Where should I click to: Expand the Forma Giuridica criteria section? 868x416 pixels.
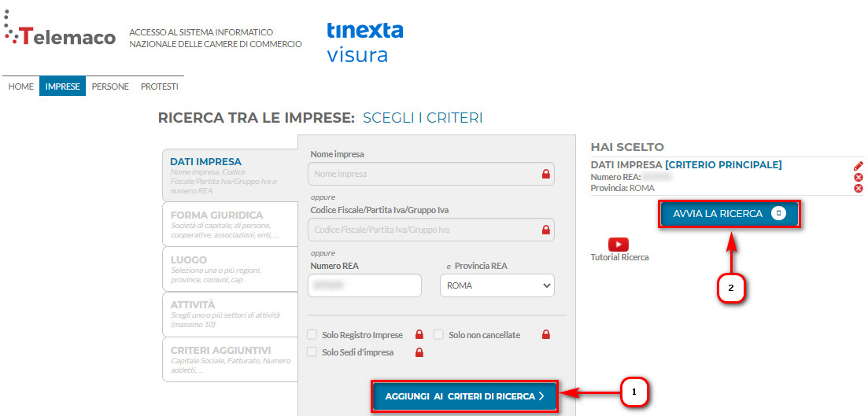click(230, 224)
